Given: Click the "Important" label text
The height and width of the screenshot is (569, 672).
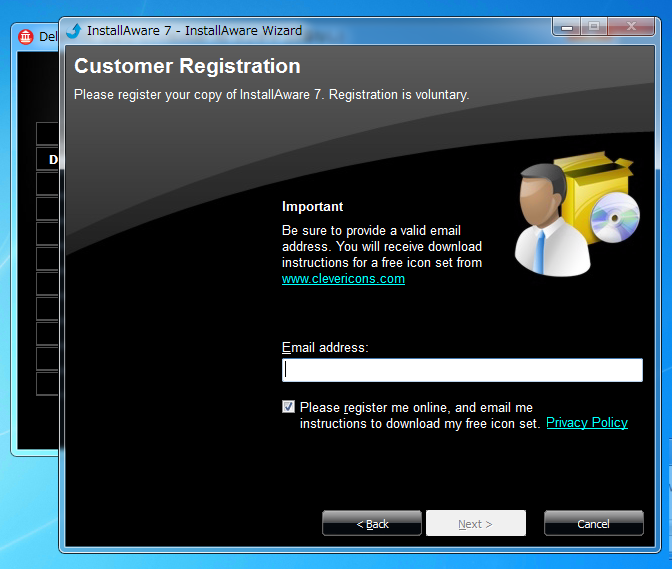Looking at the screenshot, I should point(312,207).
